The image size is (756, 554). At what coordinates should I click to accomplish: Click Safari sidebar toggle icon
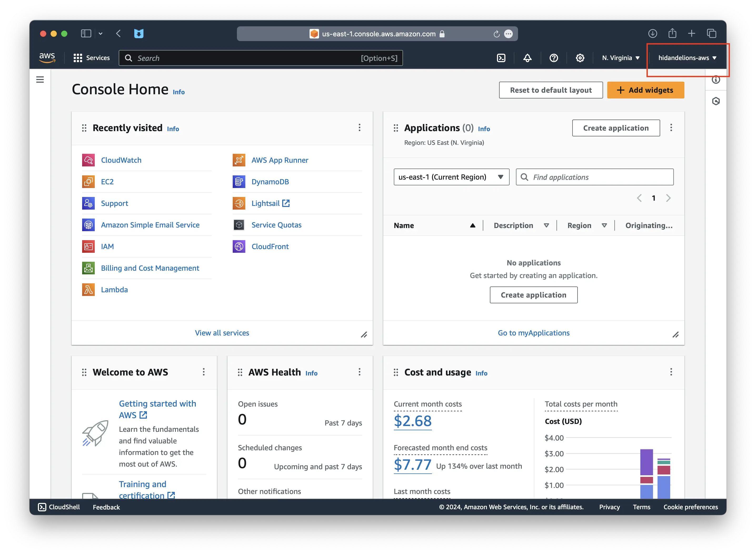[86, 33]
